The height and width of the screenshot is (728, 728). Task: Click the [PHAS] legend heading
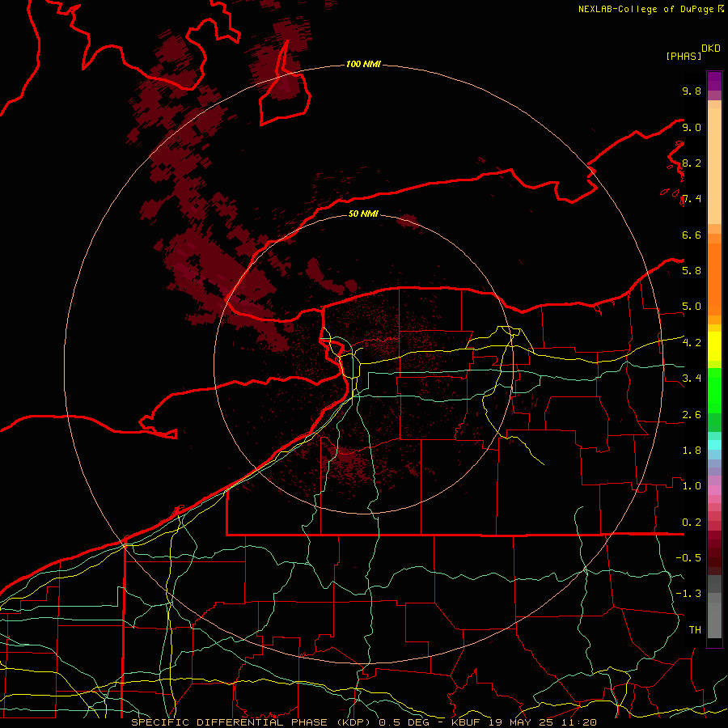point(684,57)
